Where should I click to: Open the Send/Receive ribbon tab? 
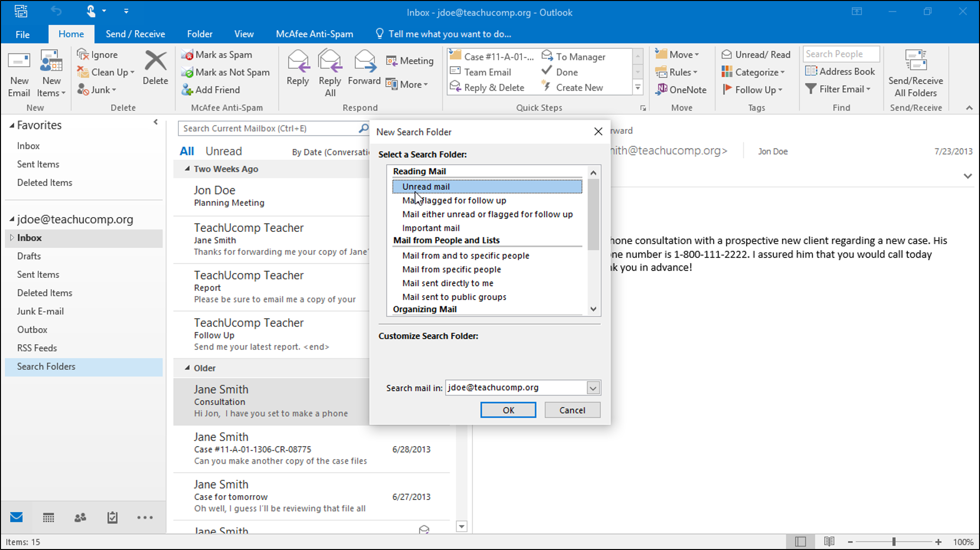click(135, 34)
